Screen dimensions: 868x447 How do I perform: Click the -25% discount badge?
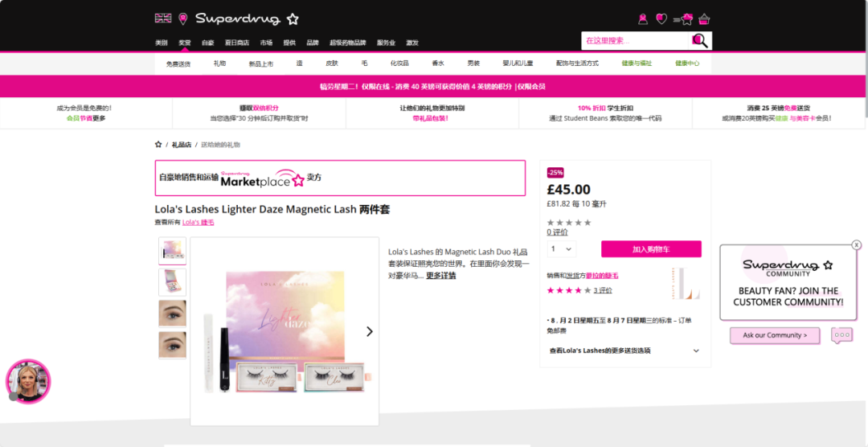[x=555, y=173]
